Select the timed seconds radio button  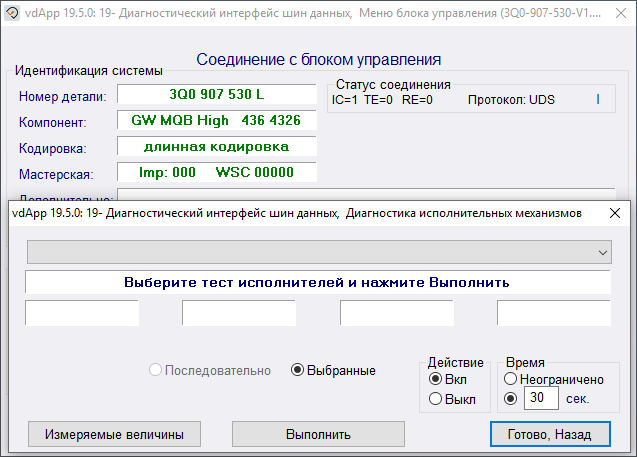[511, 399]
